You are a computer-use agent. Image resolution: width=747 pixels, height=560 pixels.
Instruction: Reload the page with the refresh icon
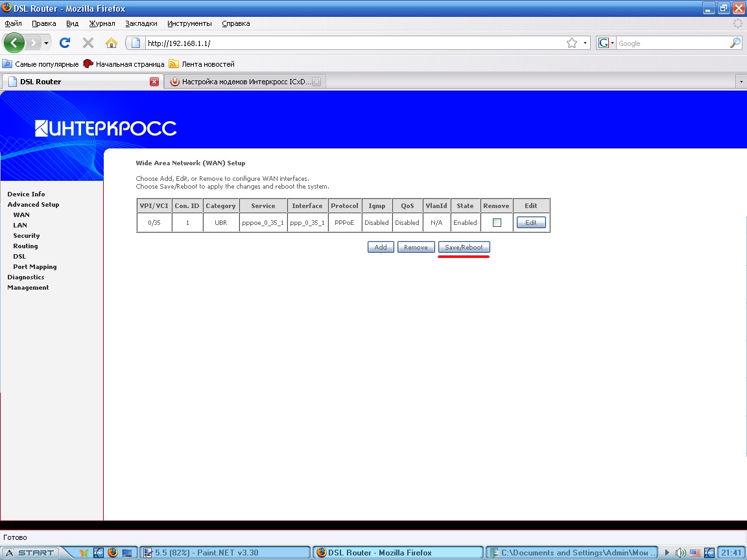(x=65, y=43)
